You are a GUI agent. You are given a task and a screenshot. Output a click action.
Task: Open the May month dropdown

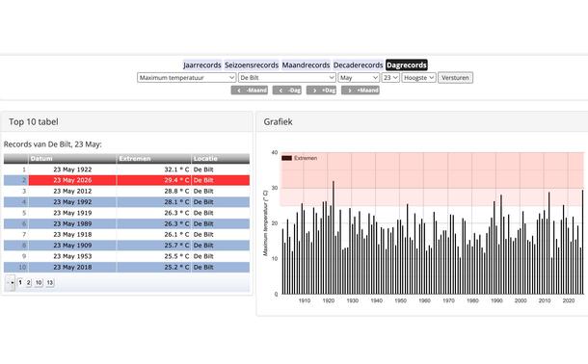(359, 77)
